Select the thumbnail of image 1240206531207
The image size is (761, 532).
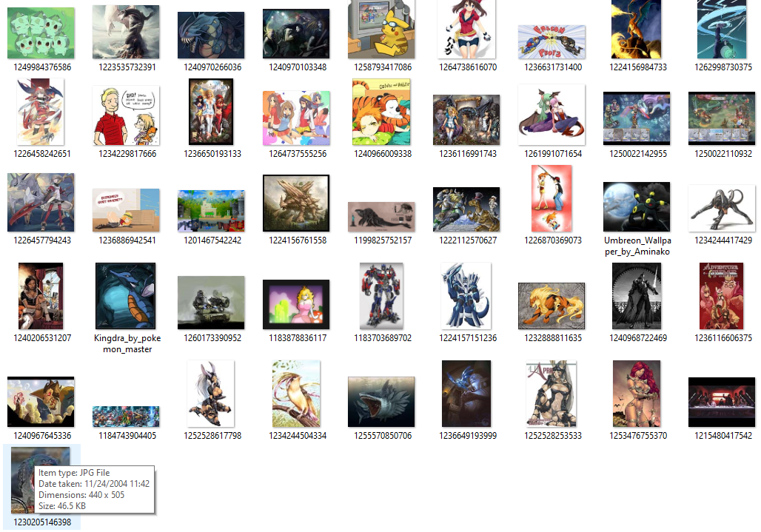[41, 296]
